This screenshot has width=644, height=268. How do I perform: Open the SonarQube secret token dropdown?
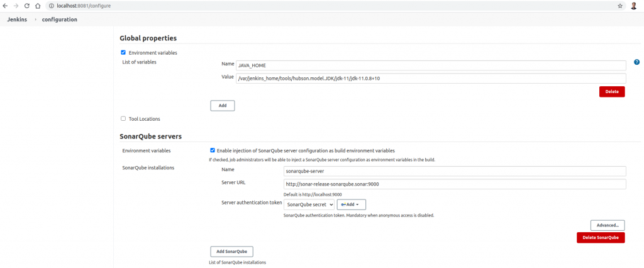(309, 204)
